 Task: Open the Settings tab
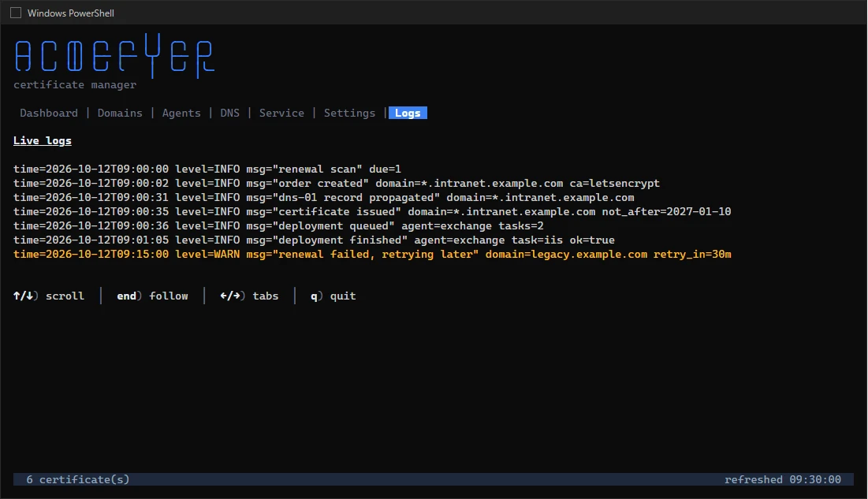point(349,113)
